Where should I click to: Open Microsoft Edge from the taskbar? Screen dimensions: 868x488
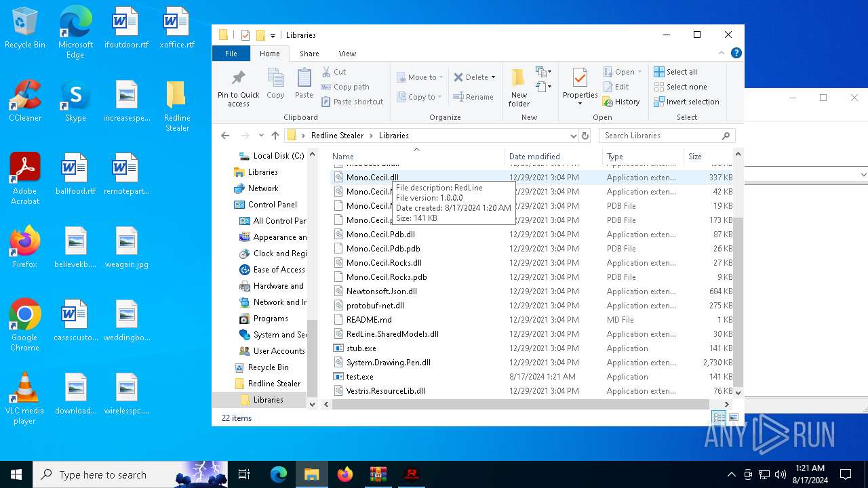[x=279, y=474]
